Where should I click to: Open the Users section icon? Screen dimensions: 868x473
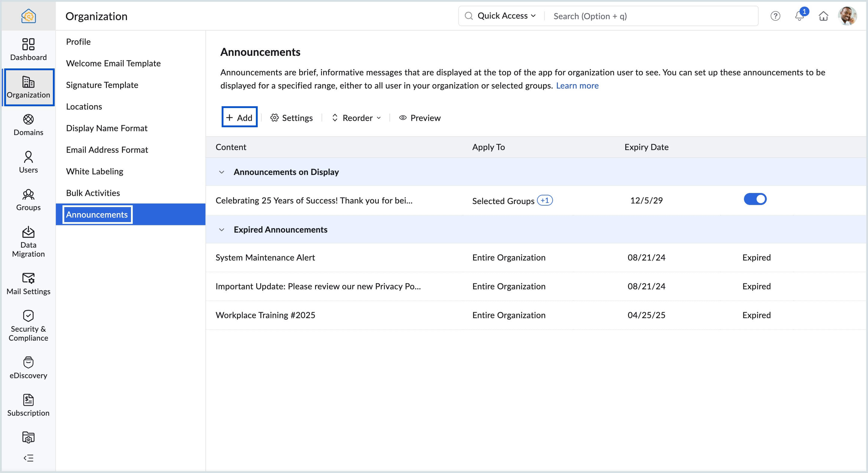tap(28, 162)
